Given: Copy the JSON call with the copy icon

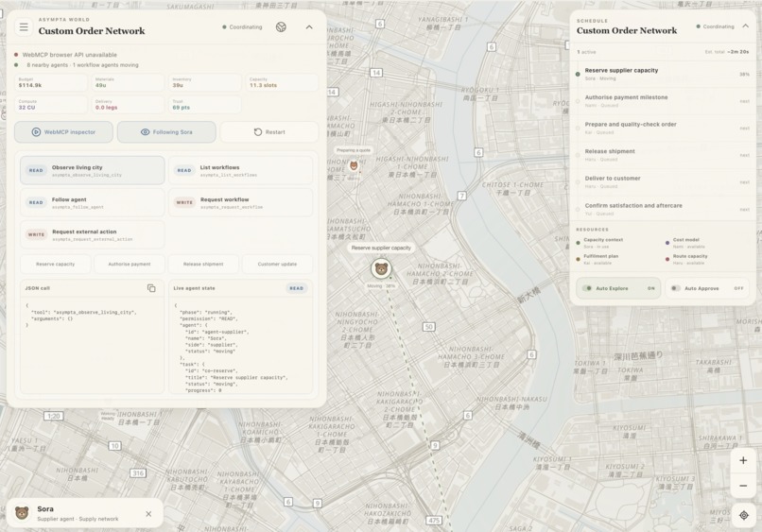Looking at the screenshot, I should 151,288.
